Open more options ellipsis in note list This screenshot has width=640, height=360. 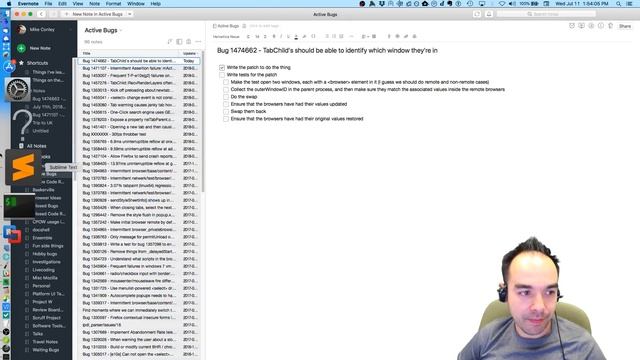coord(198,42)
